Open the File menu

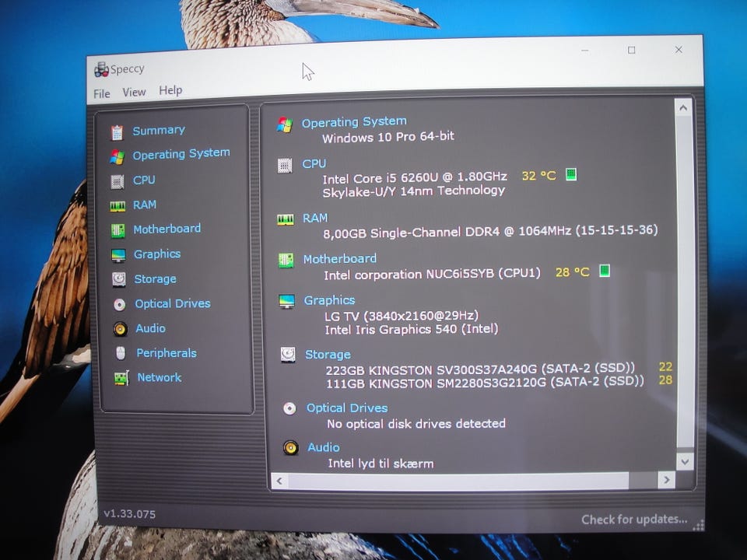pyautogui.click(x=101, y=94)
